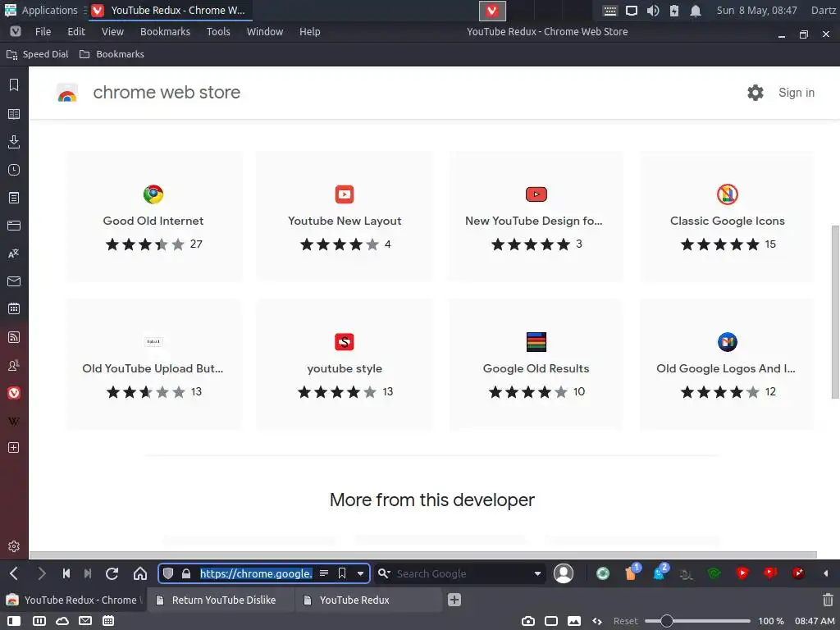Click the Return YouTube Dislike extension icon
The width and height of the screenshot is (840, 630).
[x=769, y=573]
